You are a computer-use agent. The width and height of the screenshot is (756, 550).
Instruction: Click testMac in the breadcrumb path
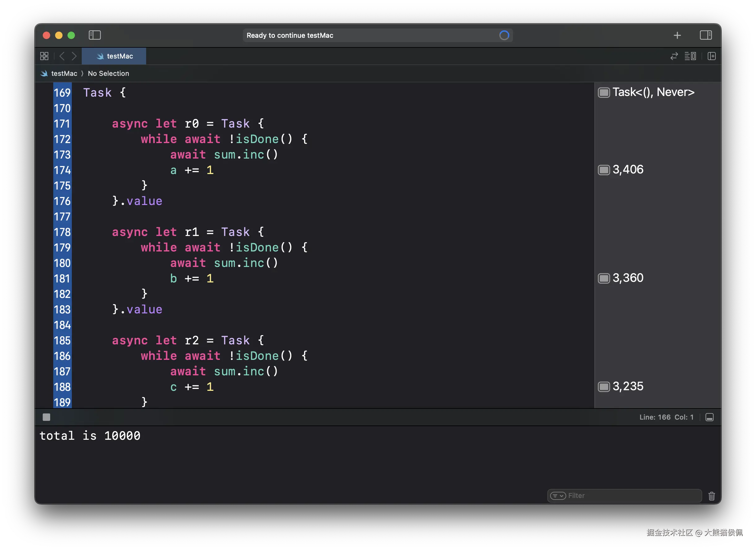64,73
